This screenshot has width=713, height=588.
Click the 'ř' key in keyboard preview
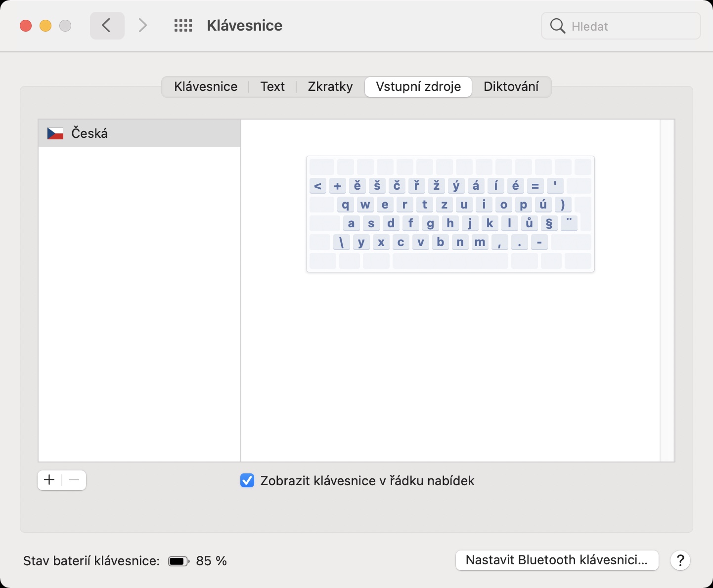click(x=417, y=186)
